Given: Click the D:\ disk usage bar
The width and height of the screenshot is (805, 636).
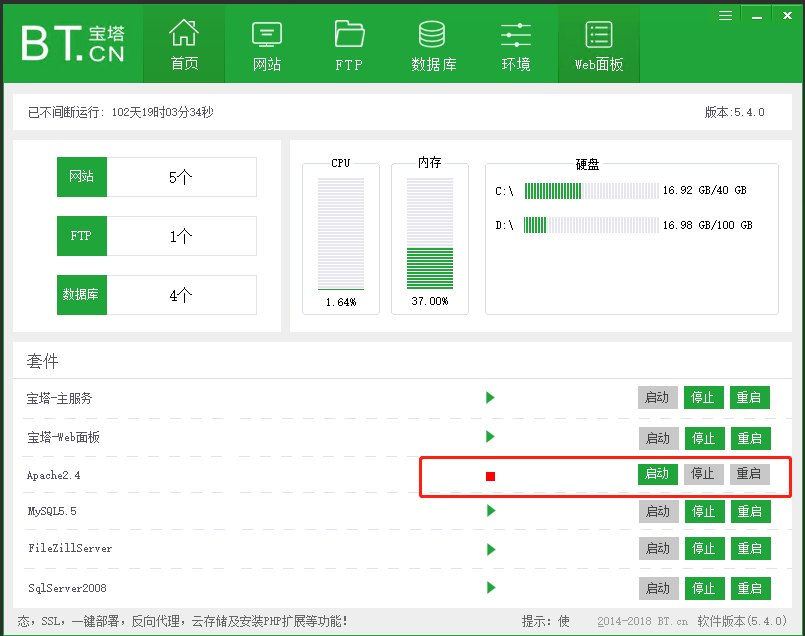Looking at the screenshot, I should click(x=591, y=225).
